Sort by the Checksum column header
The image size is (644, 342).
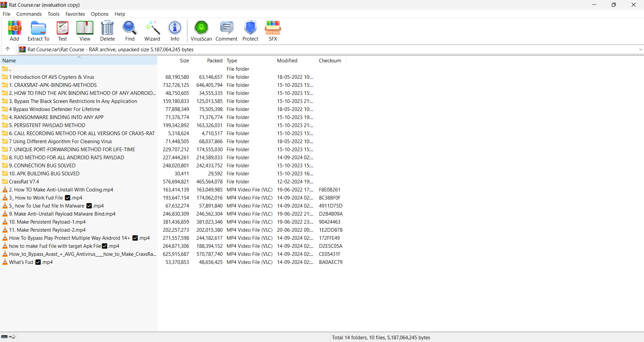pyautogui.click(x=331, y=61)
